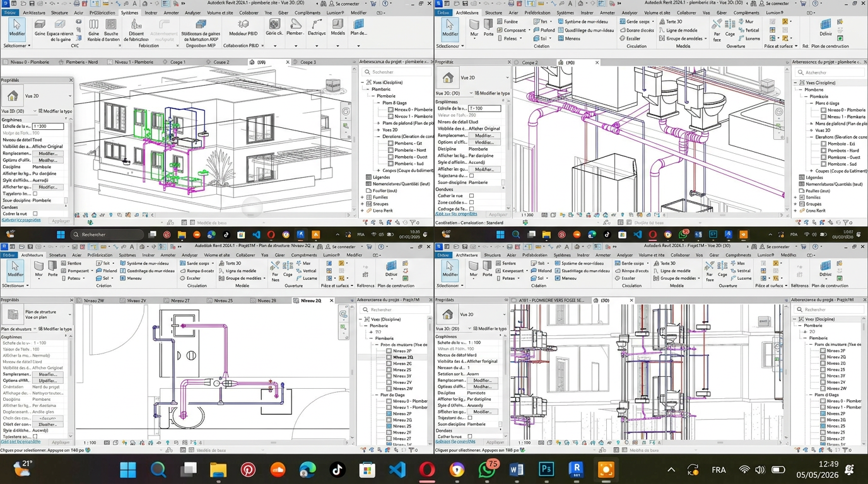868x484 pixels.
Task: Click Appliquer button in top-left properties
Action: click(61, 221)
